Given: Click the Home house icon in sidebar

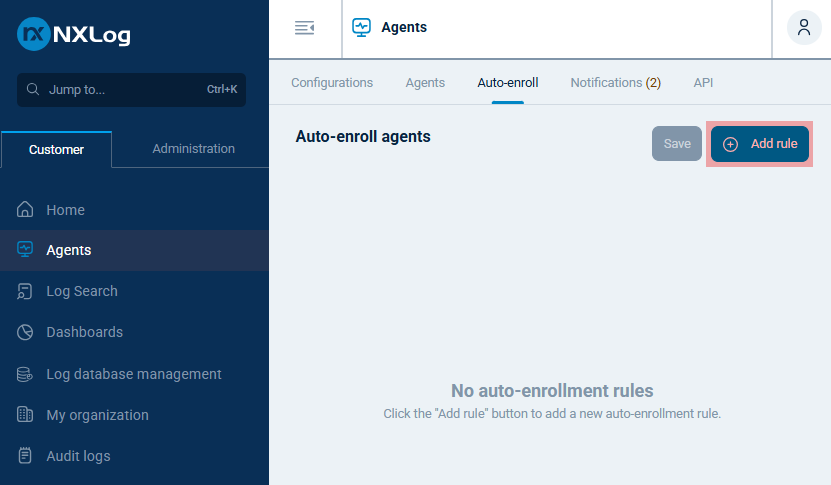Looking at the screenshot, I should pos(26,210).
